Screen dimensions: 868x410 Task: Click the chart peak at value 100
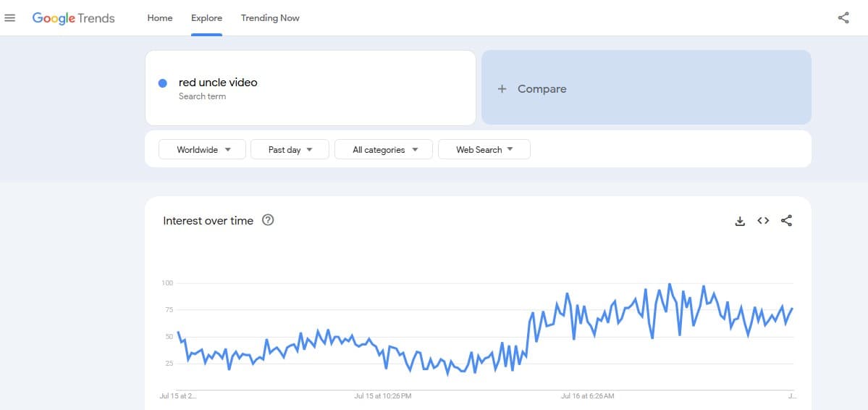tap(669, 284)
